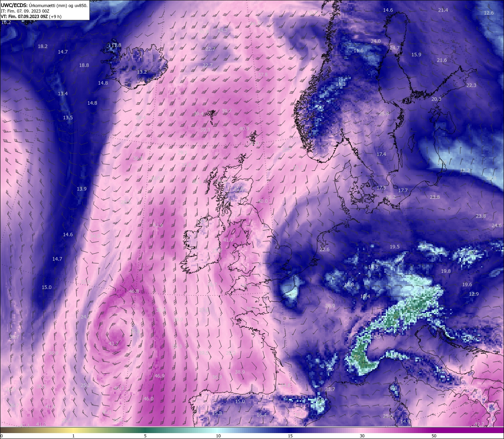Screen dimensions: 504x439
Task: Click the map value '46.0'
Action: pos(148,399)
